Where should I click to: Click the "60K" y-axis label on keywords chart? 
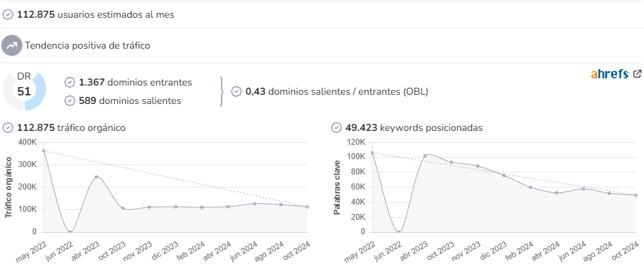click(x=358, y=187)
